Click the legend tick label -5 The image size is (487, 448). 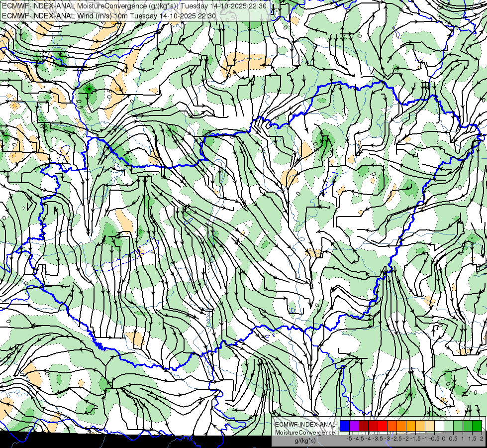[x=349, y=439]
